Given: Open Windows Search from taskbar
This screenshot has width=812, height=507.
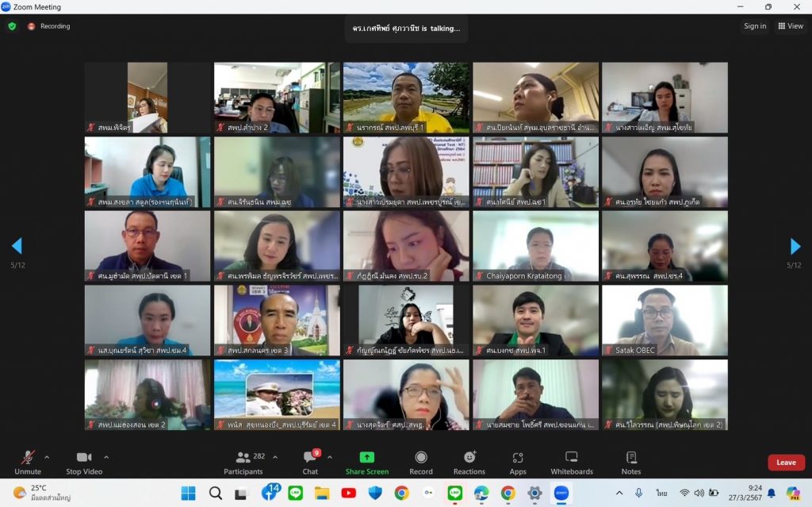Looking at the screenshot, I should tap(216, 493).
